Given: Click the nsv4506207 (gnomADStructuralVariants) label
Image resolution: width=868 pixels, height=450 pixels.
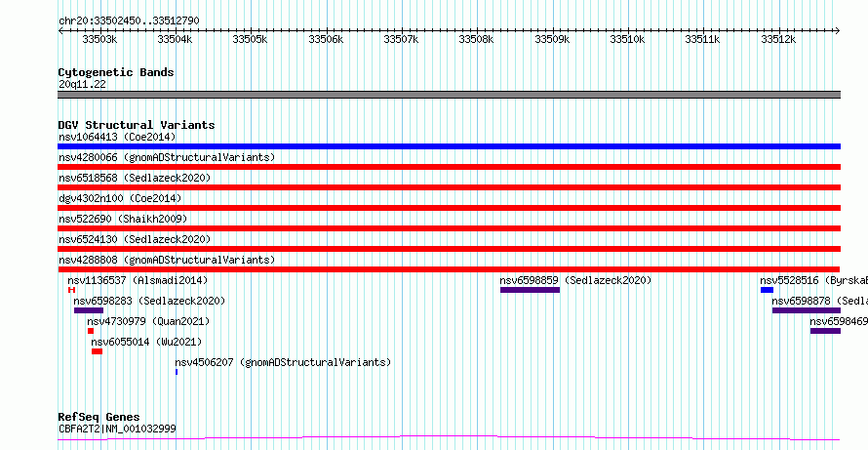Looking at the screenshot, I should [x=283, y=362].
